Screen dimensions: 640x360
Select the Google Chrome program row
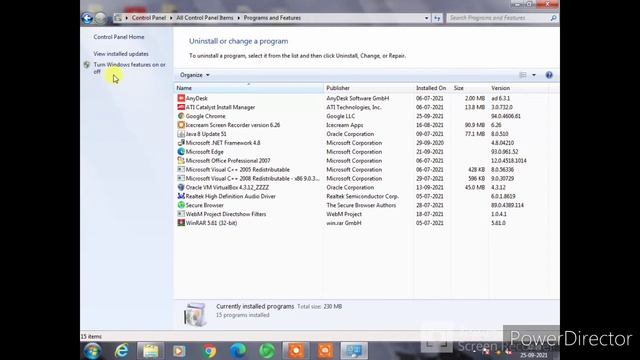[x=362, y=116]
